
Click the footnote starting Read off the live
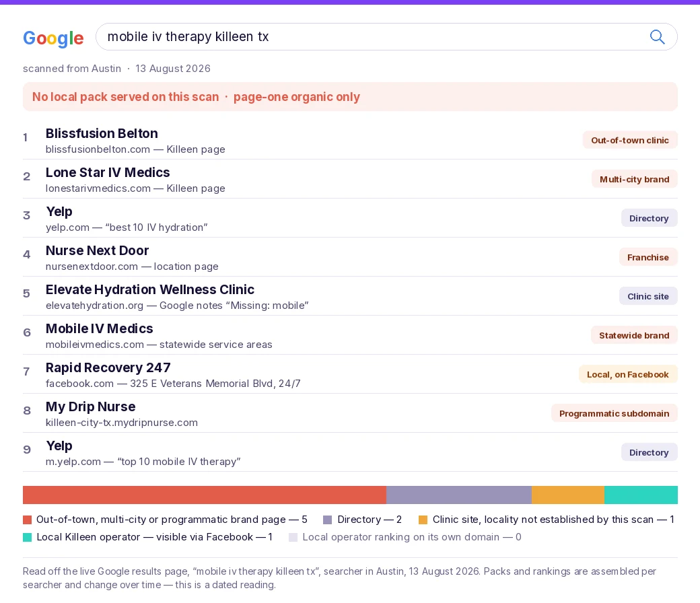pyautogui.click(x=340, y=578)
